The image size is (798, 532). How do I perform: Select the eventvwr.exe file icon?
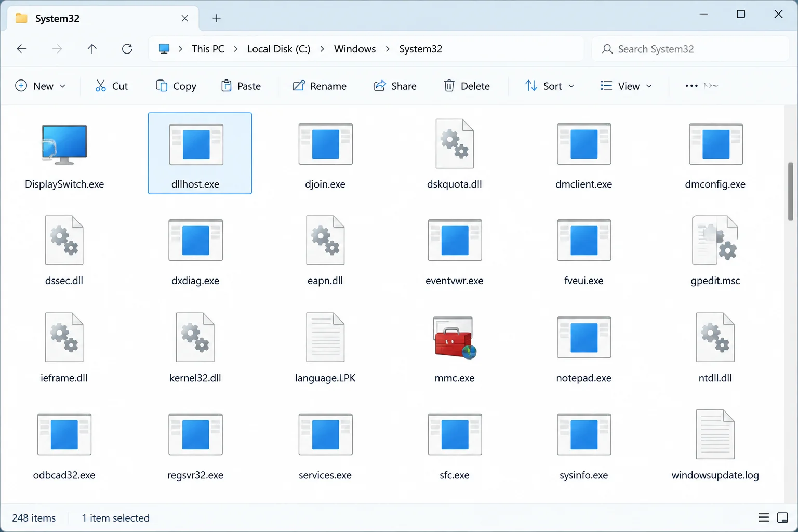[455, 240]
